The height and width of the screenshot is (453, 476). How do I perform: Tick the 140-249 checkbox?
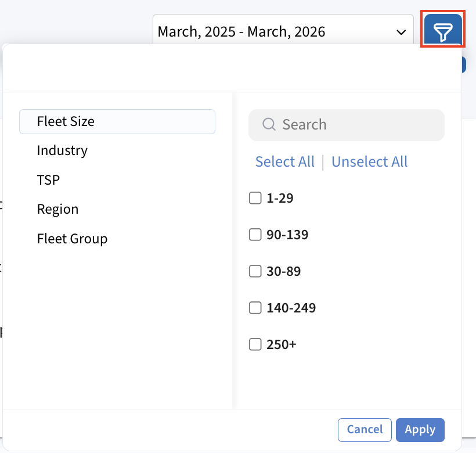pos(255,308)
